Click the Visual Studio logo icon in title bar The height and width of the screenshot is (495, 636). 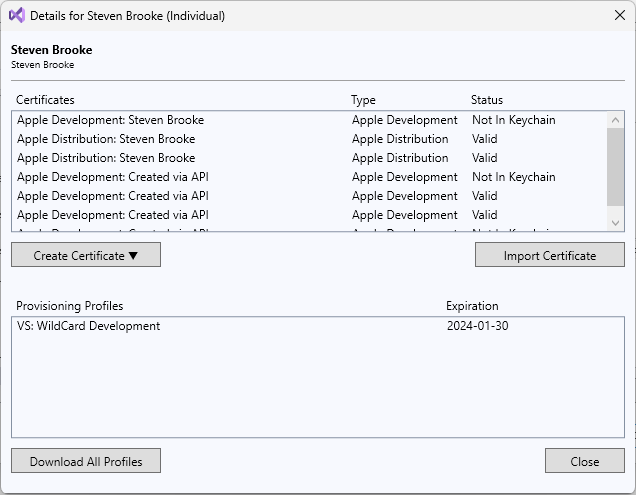coord(17,15)
